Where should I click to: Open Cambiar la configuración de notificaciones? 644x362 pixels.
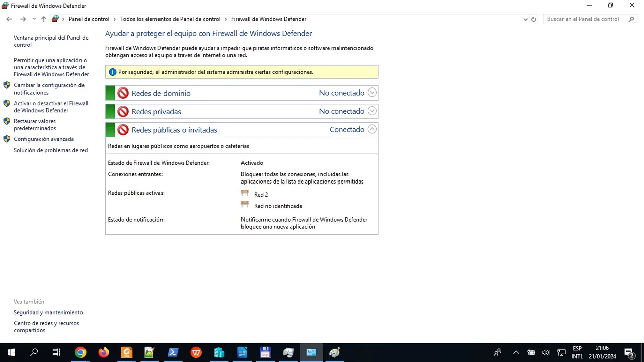coord(49,89)
